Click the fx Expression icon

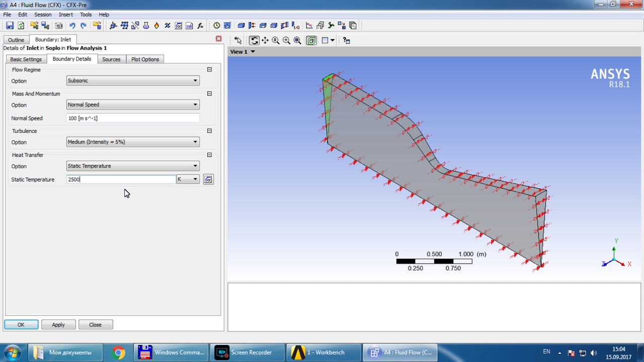click(x=200, y=26)
